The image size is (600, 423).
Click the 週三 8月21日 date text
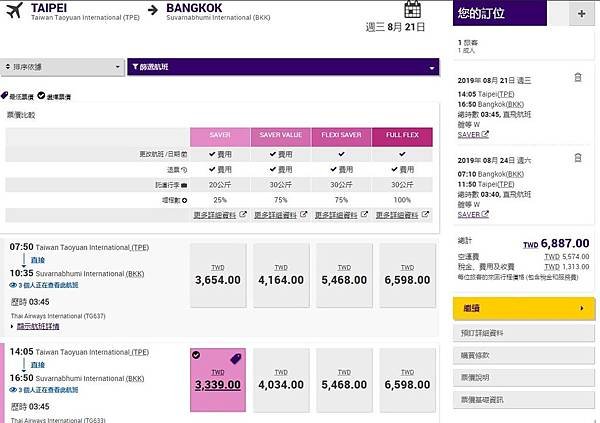point(395,27)
